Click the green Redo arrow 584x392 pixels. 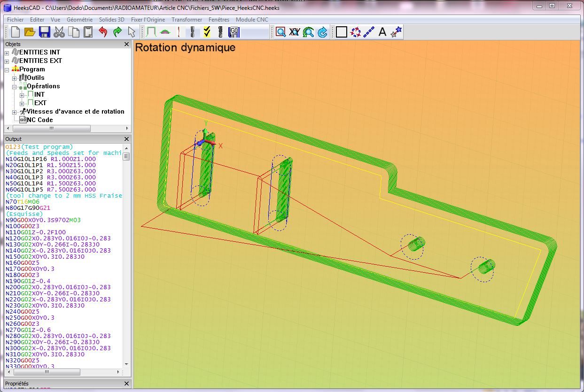(x=117, y=32)
